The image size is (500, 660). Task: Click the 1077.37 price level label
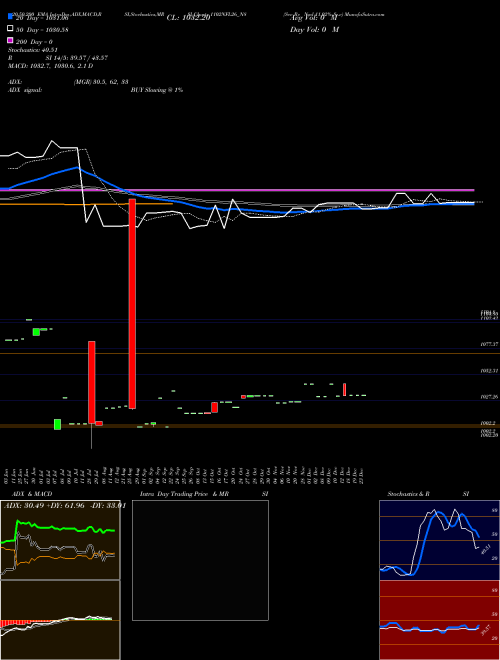(489, 344)
